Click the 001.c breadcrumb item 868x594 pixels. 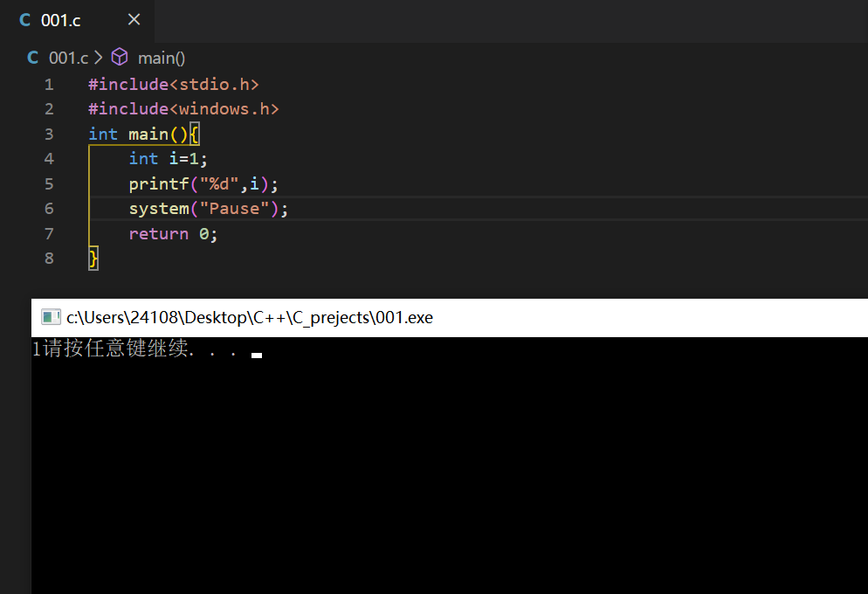[69, 59]
